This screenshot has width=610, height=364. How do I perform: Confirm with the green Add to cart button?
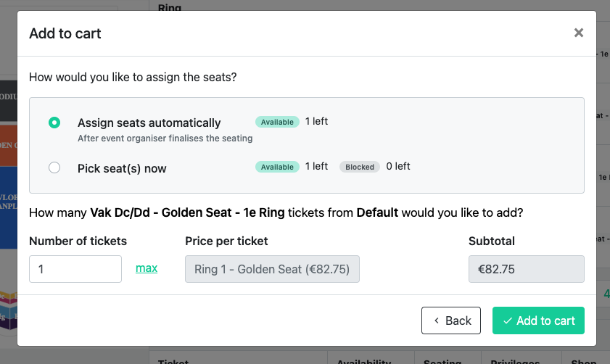click(538, 320)
